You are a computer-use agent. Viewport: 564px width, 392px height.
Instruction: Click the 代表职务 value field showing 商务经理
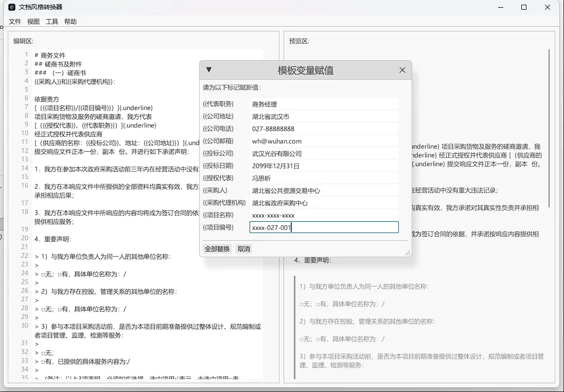pos(324,104)
